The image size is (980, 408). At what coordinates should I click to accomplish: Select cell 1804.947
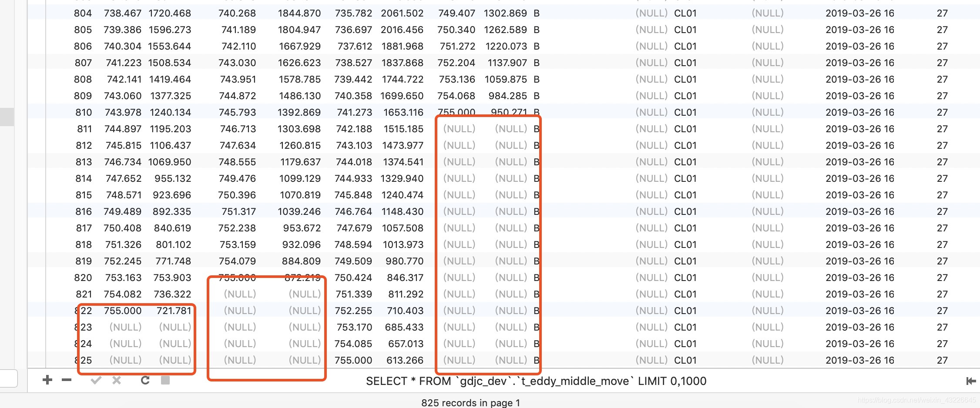[x=299, y=30]
